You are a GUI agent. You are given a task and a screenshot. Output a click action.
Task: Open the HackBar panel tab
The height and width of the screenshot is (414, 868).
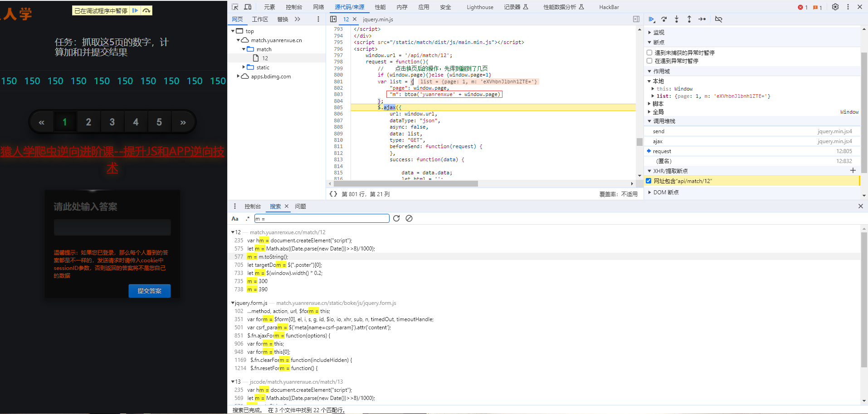609,7
